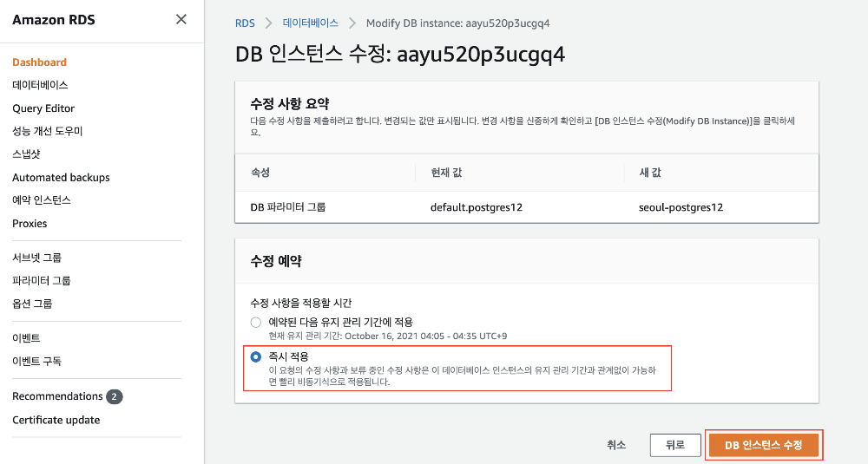
Task: Click the 취소 button
Action: coord(616,445)
